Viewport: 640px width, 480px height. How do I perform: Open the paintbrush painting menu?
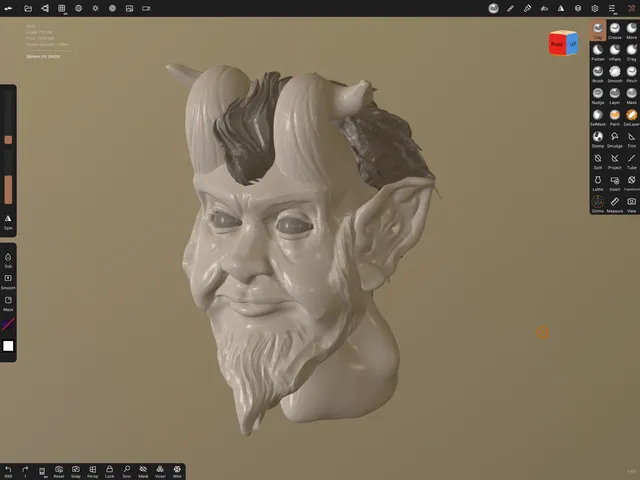[x=527, y=8]
